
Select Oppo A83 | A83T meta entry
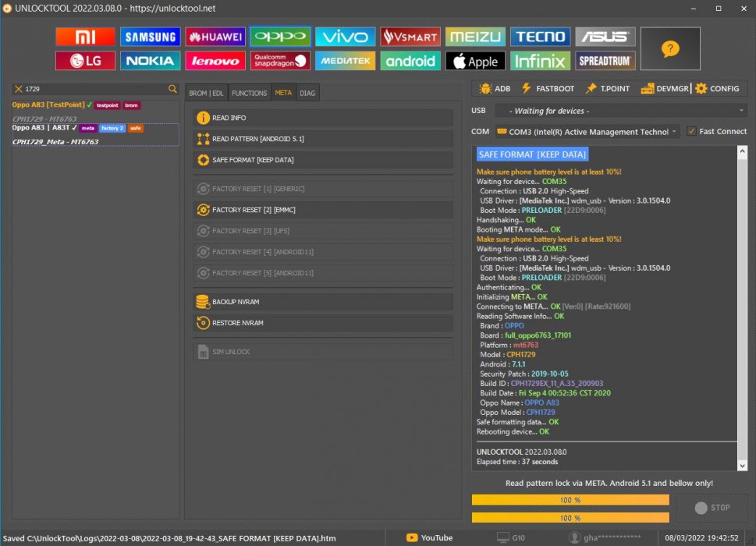coord(95,134)
